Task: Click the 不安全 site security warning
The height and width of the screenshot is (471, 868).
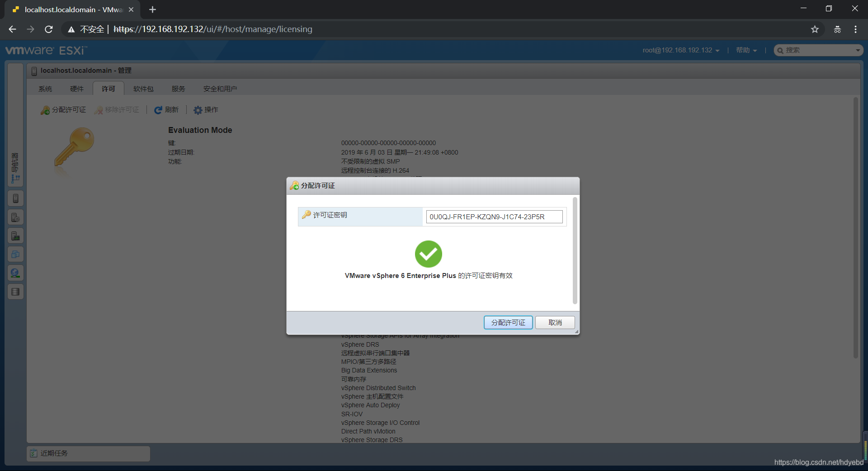Action: pyautogui.click(x=86, y=29)
